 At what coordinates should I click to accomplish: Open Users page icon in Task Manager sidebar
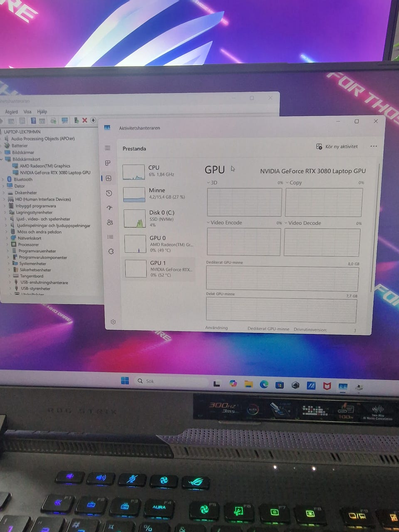coord(110,222)
